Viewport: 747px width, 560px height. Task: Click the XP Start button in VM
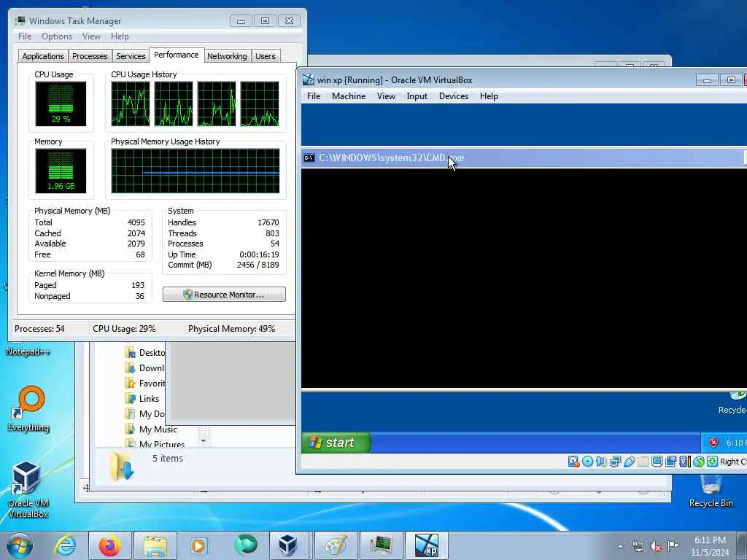[336, 443]
